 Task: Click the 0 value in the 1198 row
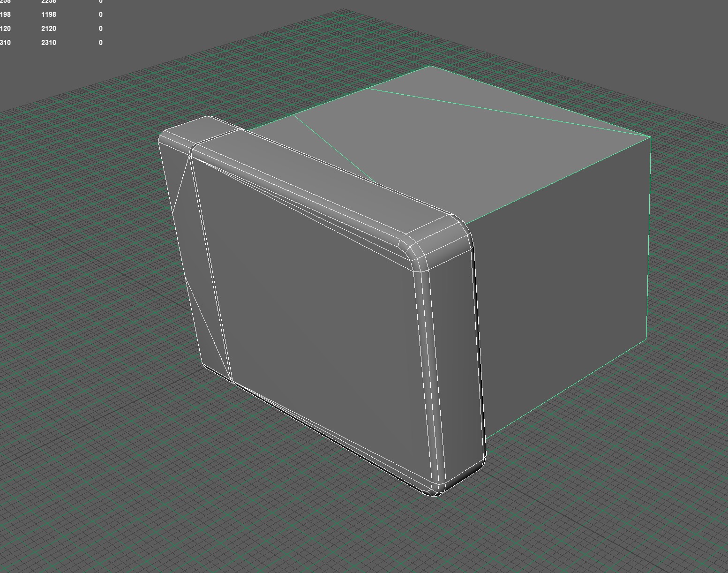101,15
